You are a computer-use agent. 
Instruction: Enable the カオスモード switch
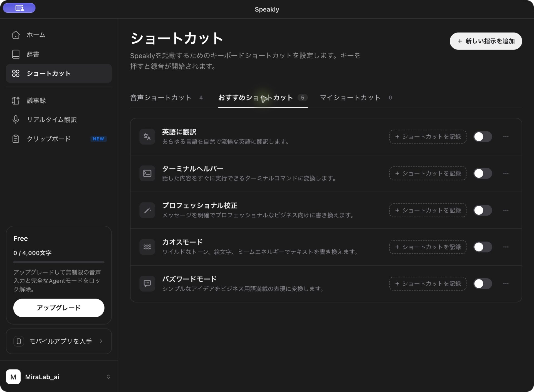click(483, 247)
